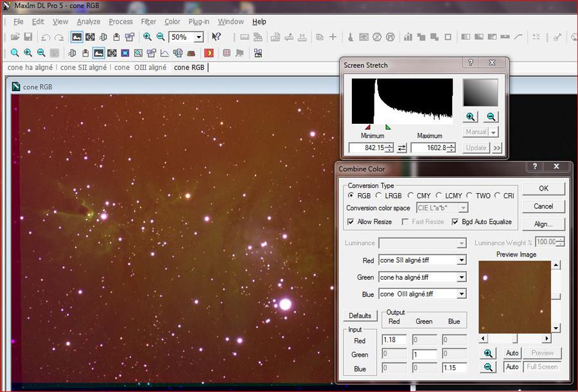Select the LRGB conversion type

pos(379,195)
